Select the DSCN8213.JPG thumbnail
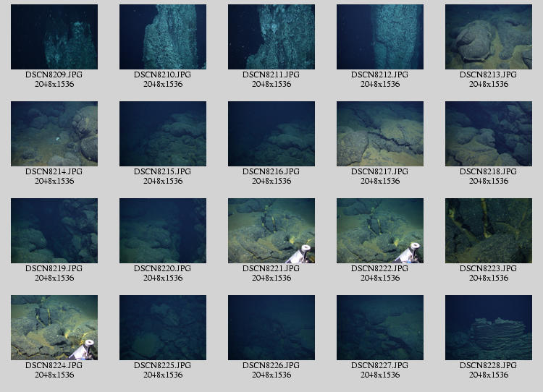This screenshot has height=392, width=543. pos(489,37)
